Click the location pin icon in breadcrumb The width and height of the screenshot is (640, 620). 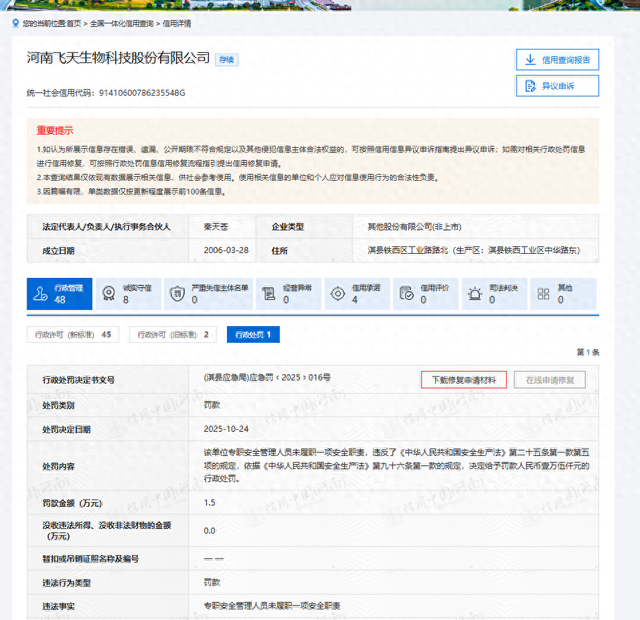(x=16, y=23)
